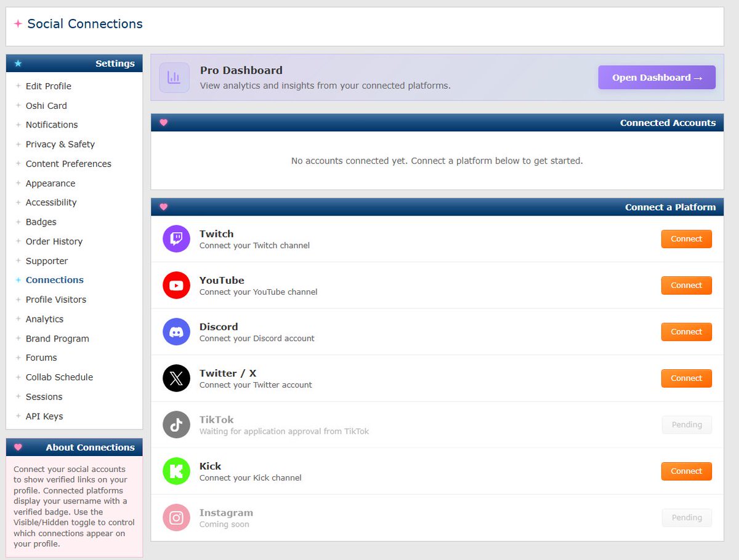The width and height of the screenshot is (739, 560).
Task: Open Edit Profile settings
Action: click(49, 86)
